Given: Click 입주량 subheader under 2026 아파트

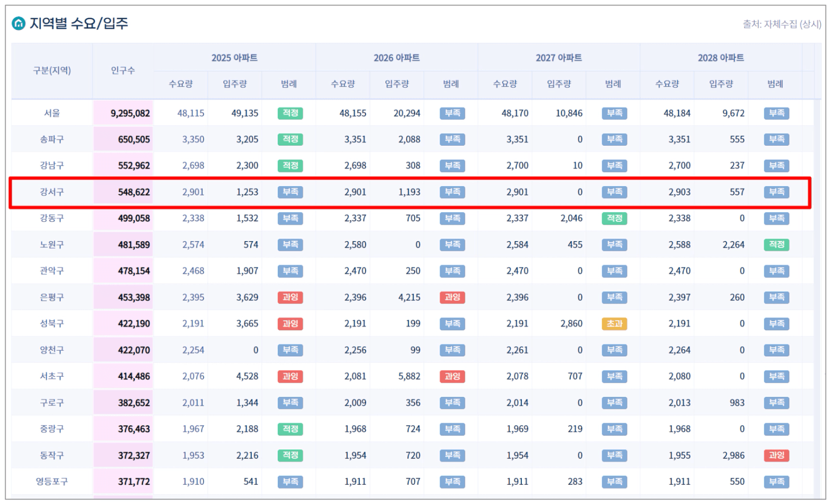Looking at the screenshot, I should tap(397, 84).
